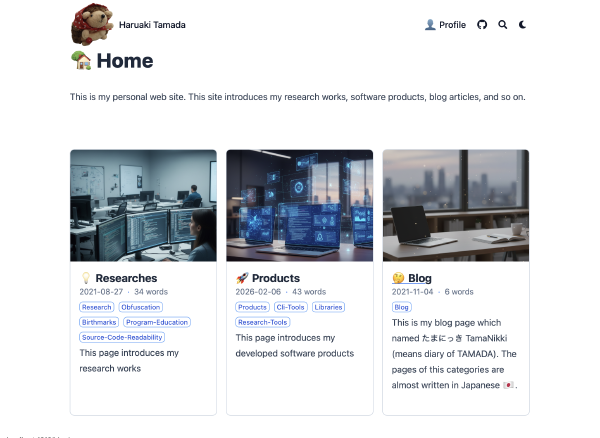Select the Cli-Tools tag
Image resolution: width=600 pixels, height=438 pixels.
290,307
